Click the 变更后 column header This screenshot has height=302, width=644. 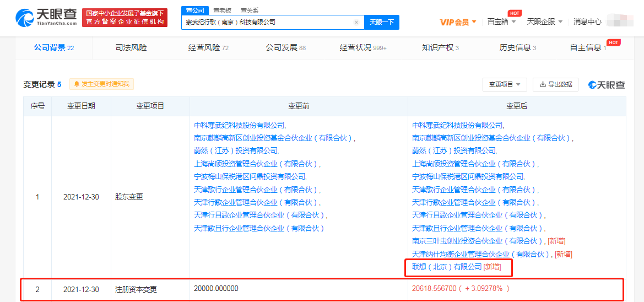tap(517, 106)
